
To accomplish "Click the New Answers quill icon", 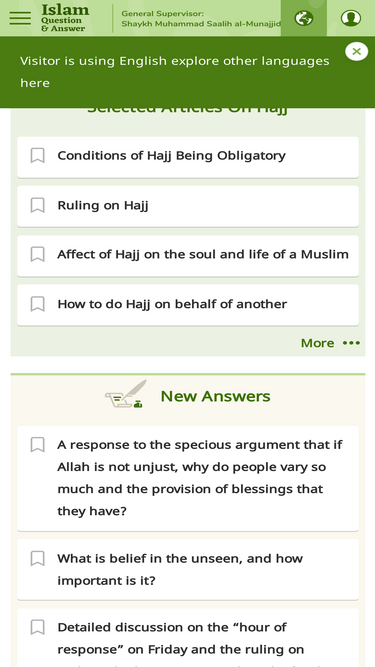I will pos(126,394).
